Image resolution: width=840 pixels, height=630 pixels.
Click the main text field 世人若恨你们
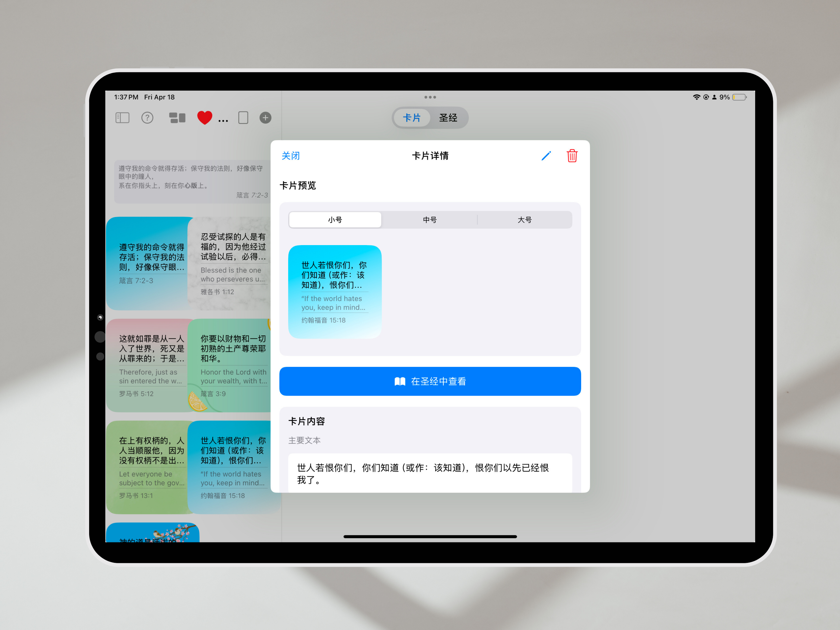(x=430, y=473)
